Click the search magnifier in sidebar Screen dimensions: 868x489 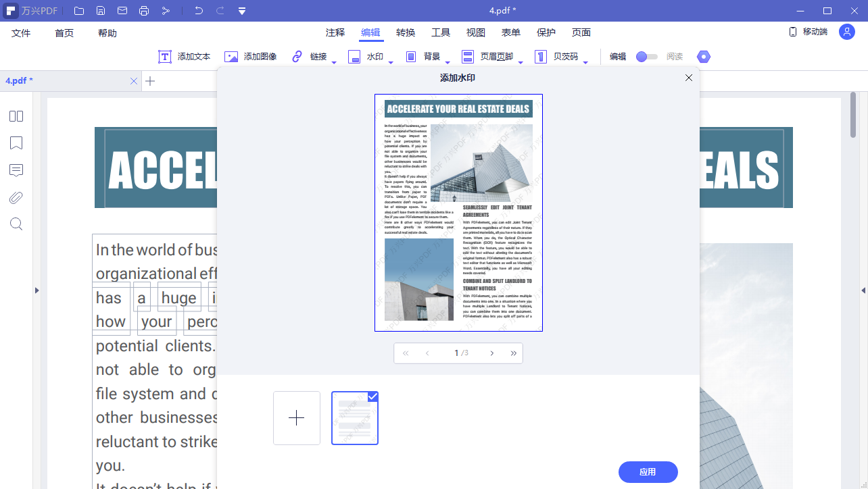[x=16, y=224]
